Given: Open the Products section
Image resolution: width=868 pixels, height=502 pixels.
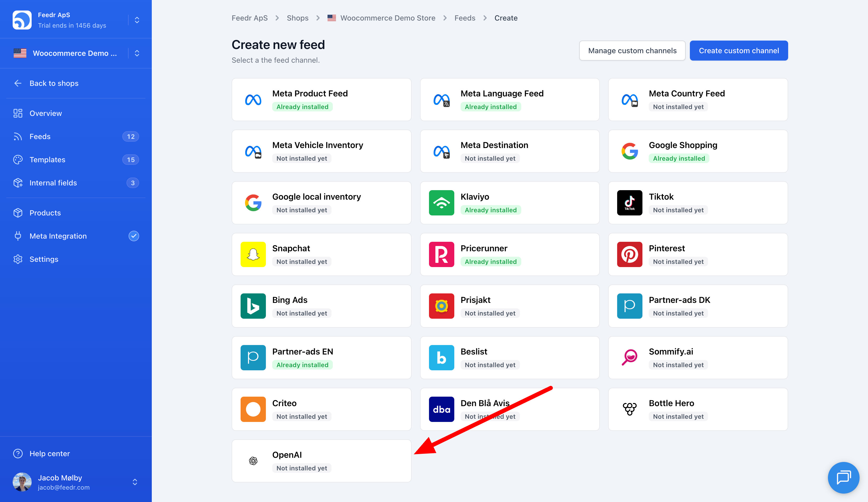Looking at the screenshot, I should [x=76, y=213].
